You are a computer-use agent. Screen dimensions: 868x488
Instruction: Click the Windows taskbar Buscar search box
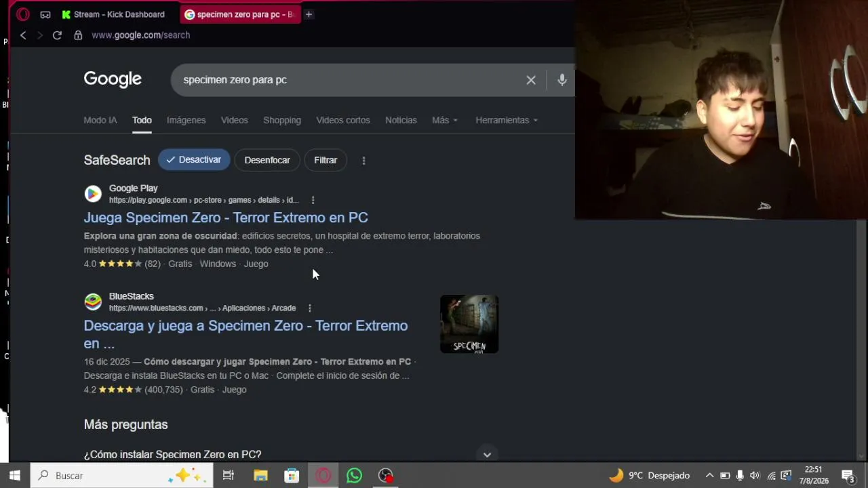[x=122, y=475]
